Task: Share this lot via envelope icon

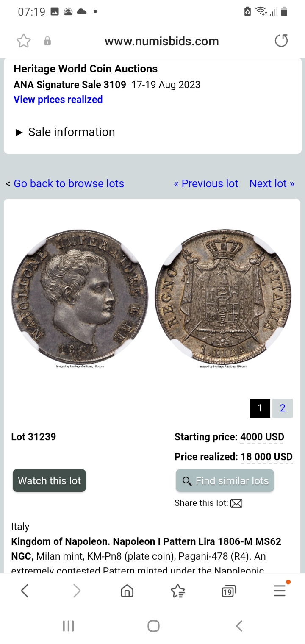Action: (x=236, y=503)
